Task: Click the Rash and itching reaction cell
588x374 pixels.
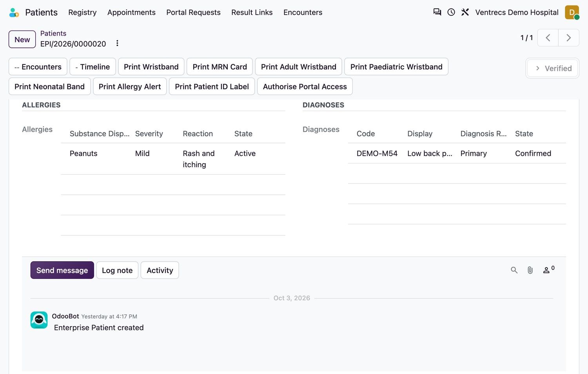Action: pyautogui.click(x=199, y=159)
